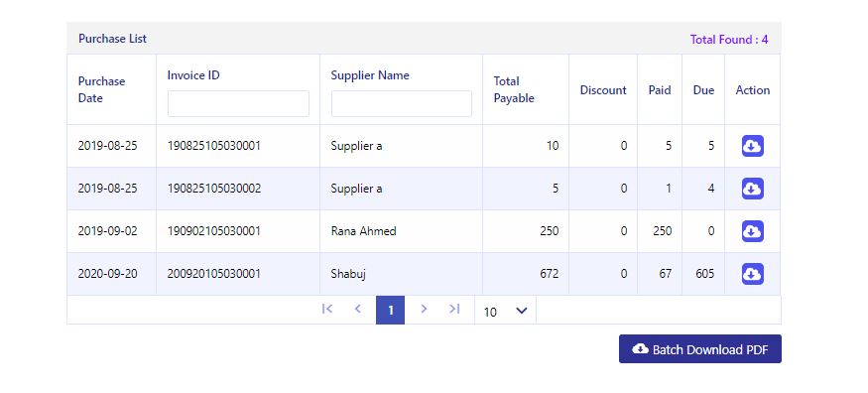Click the Paid column header
Viewport: 868px width, 393px height.
[x=660, y=90]
